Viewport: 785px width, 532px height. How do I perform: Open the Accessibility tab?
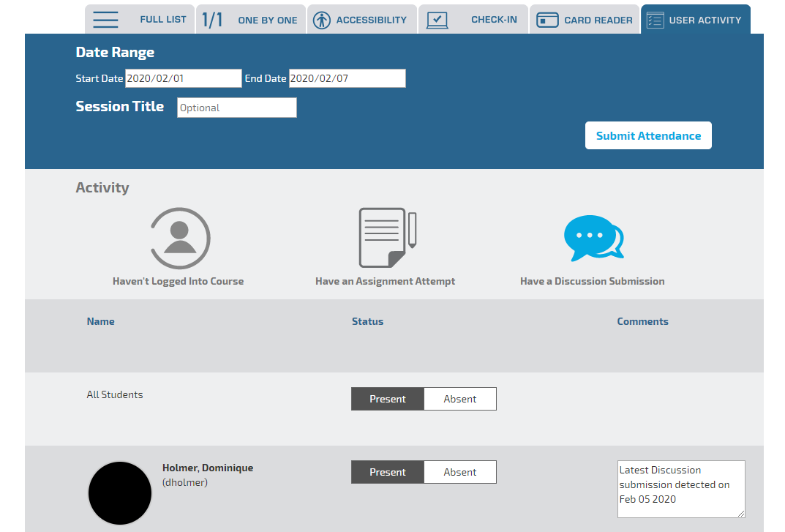point(362,20)
